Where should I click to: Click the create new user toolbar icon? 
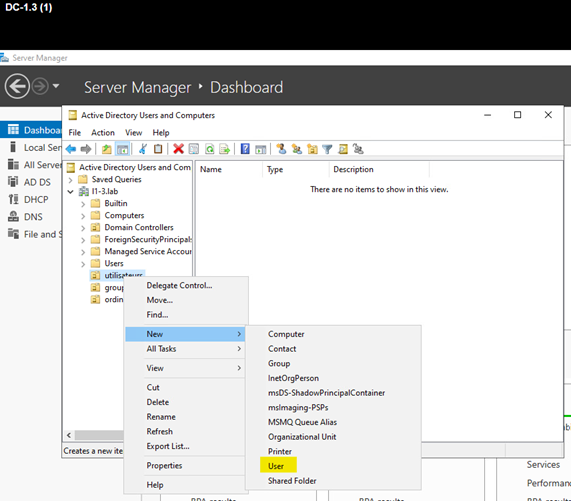pyautogui.click(x=281, y=149)
